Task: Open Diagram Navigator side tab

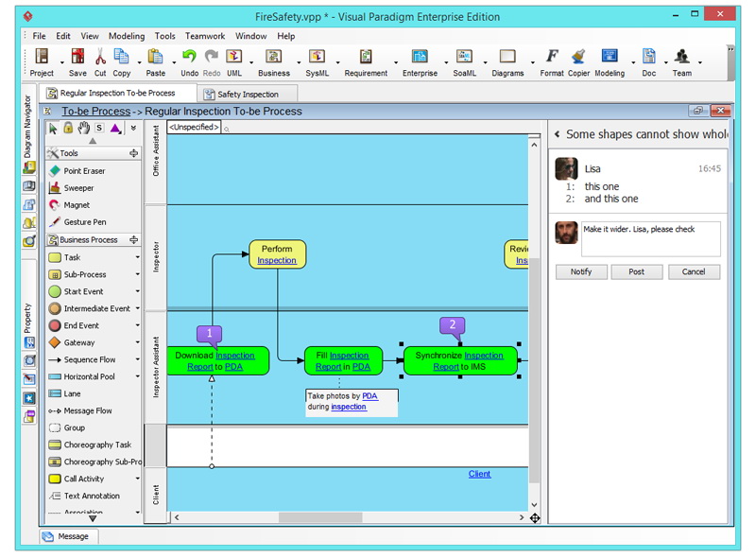Action: coord(27,127)
